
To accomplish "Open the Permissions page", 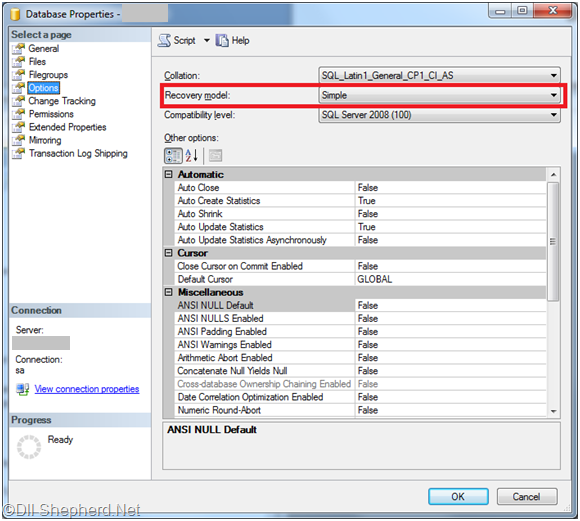I will point(51,114).
